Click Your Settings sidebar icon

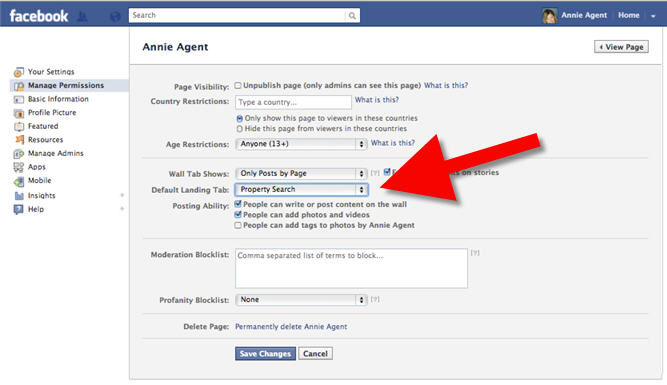19,72
